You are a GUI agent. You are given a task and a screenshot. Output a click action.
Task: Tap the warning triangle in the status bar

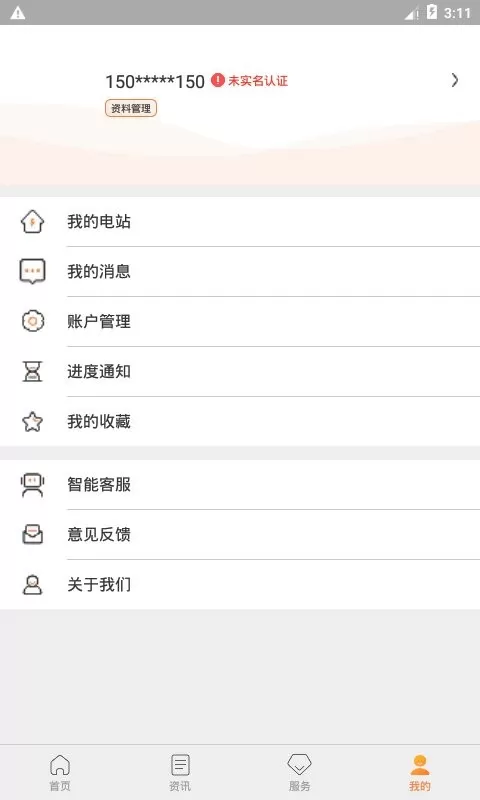tap(18, 13)
